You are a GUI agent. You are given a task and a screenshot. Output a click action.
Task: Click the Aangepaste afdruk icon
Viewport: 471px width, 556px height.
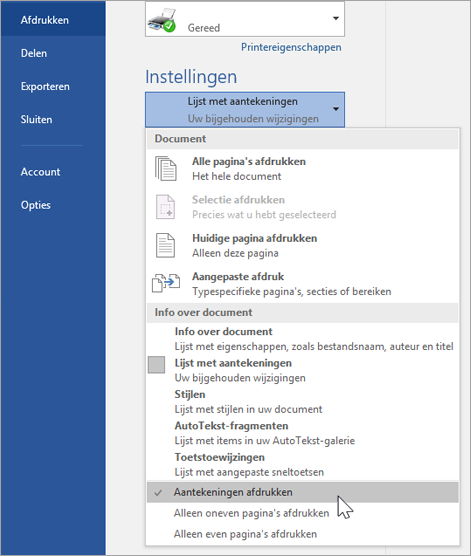click(x=166, y=283)
